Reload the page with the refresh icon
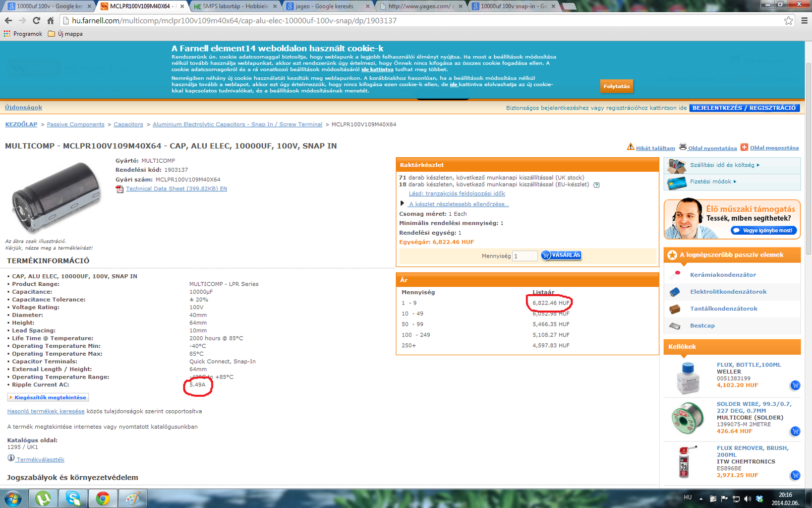Viewport: 812px width, 508px height. click(36, 20)
